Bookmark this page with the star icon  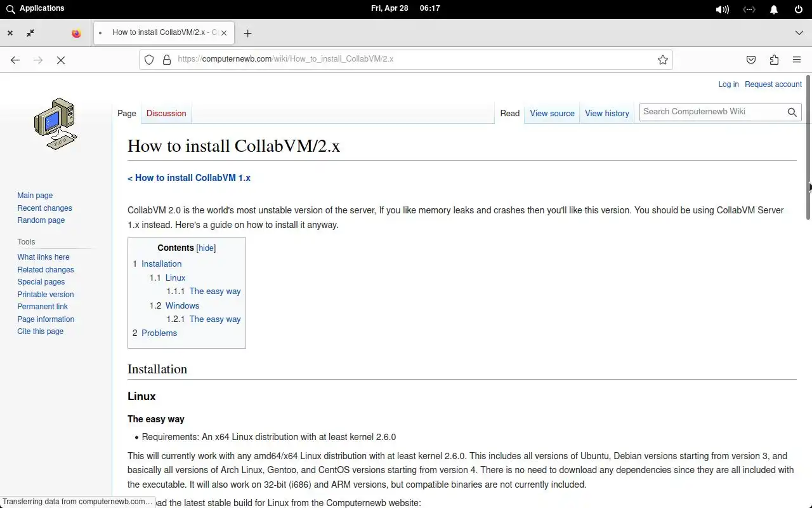pos(663,60)
